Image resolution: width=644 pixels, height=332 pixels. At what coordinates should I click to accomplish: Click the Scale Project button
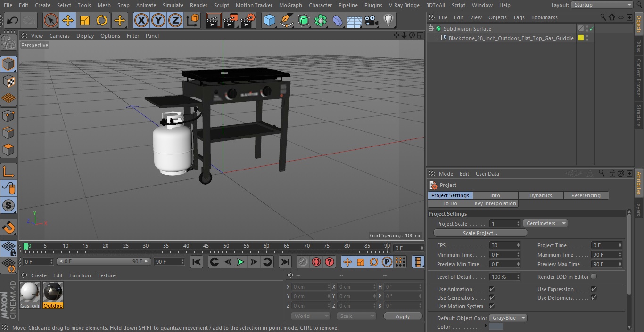tap(480, 233)
